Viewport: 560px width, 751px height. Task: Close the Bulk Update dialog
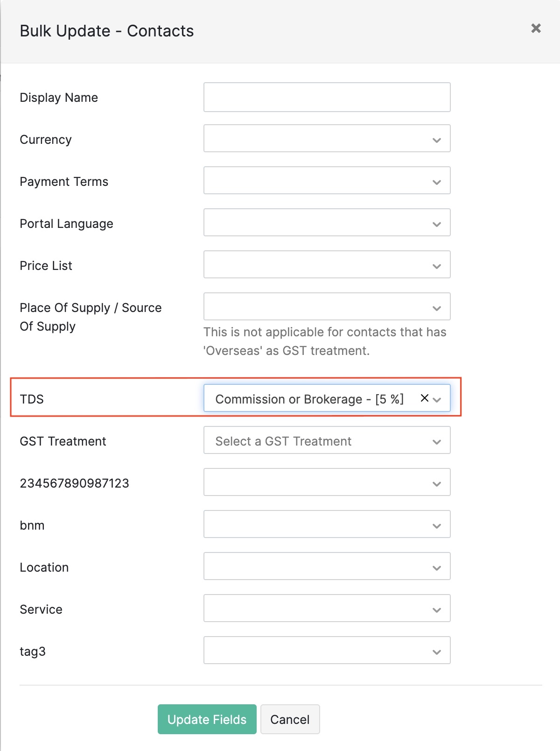tap(536, 28)
